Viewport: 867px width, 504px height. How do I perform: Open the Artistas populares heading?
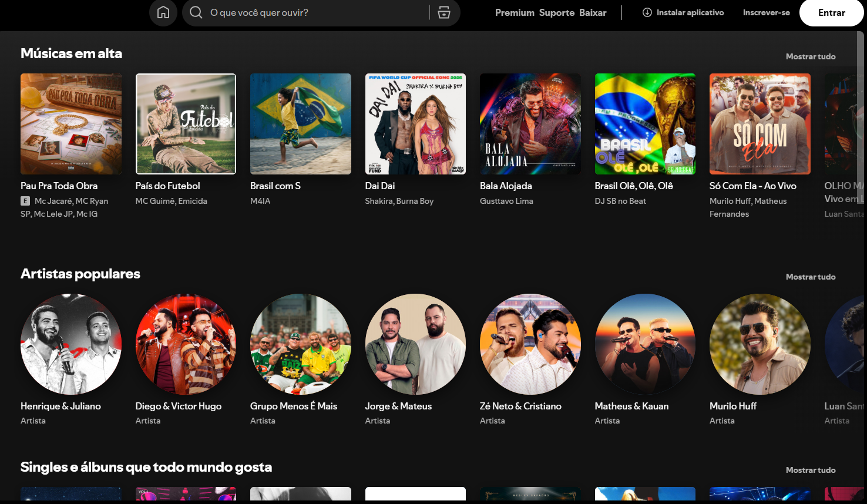[80, 274]
